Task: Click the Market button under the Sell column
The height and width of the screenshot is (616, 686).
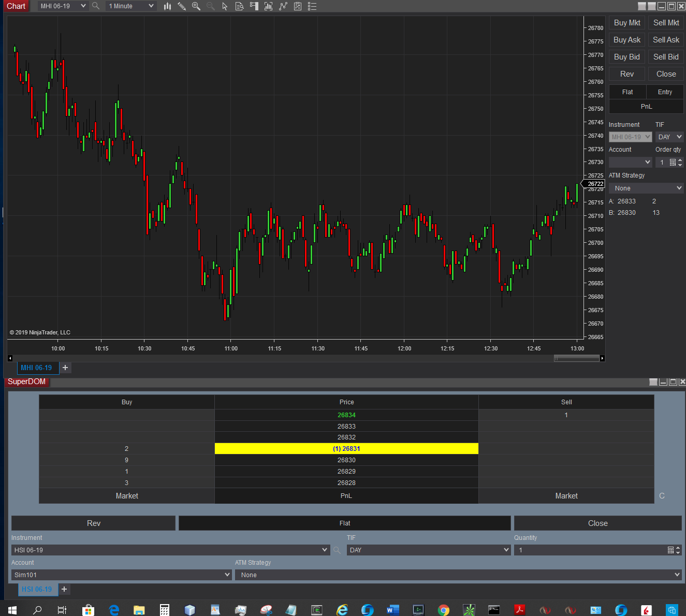Action: [x=566, y=496]
